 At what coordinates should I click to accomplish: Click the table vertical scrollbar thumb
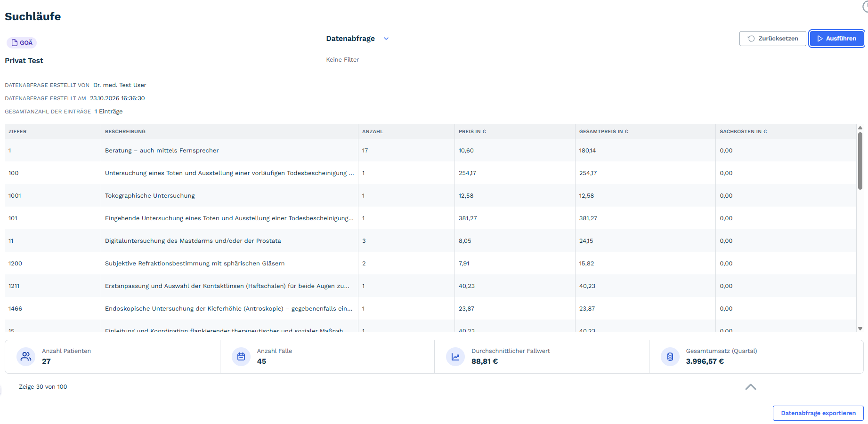[x=860, y=160]
